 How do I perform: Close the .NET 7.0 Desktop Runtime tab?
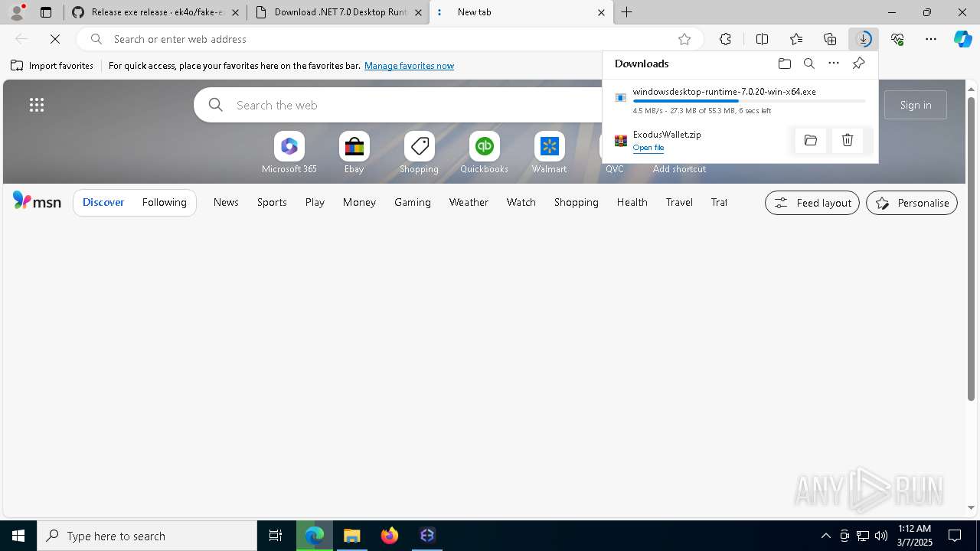pyautogui.click(x=418, y=12)
